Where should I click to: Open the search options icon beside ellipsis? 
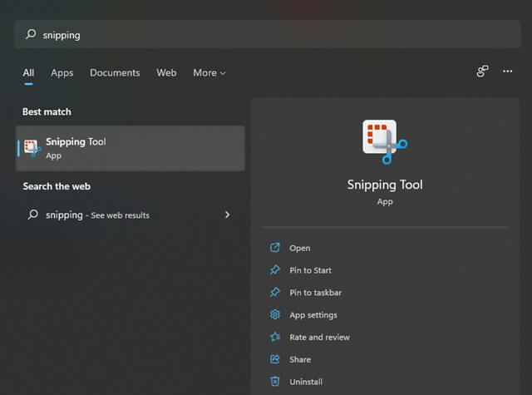(482, 72)
